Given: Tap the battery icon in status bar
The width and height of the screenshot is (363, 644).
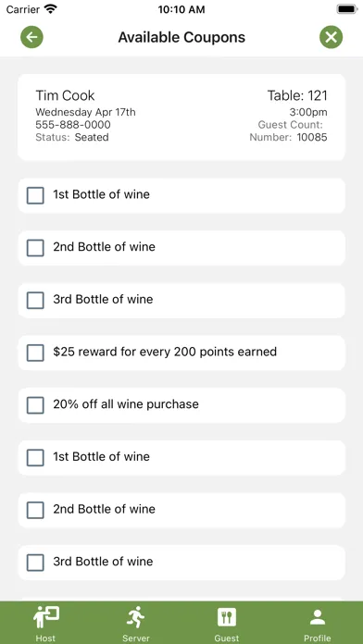Looking at the screenshot, I should tap(346, 9).
